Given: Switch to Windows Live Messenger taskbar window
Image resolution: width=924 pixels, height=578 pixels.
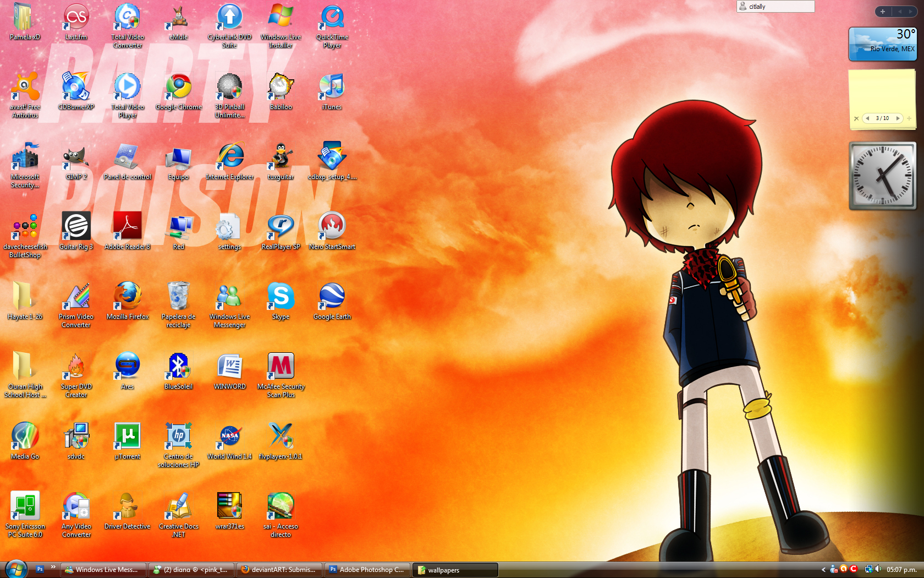Looking at the screenshot, I should click(x=103, y=570).
